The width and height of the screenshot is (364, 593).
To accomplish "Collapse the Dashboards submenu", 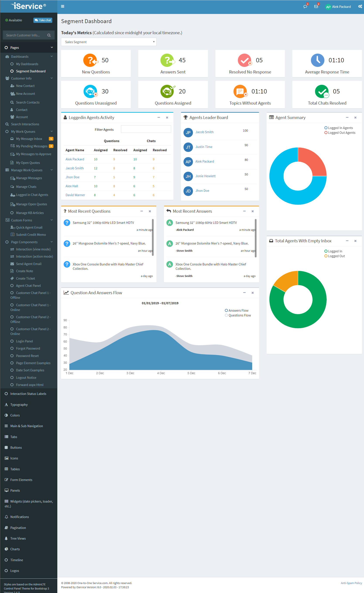I will pos(29,57).
